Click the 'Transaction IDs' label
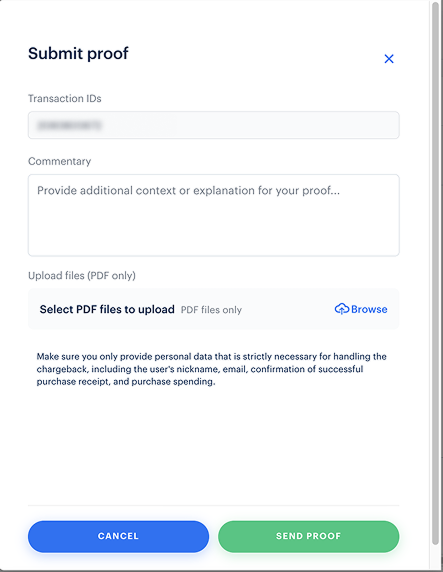 point(65,98)
